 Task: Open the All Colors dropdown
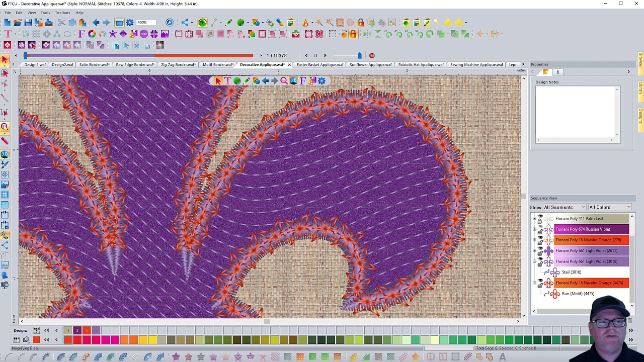[x=609, y=207]
